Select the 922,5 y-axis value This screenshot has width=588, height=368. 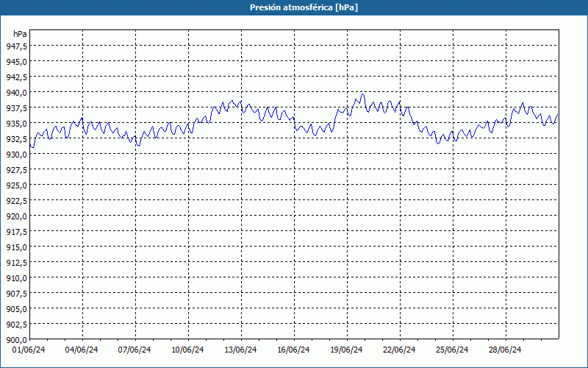coord(16,201)
